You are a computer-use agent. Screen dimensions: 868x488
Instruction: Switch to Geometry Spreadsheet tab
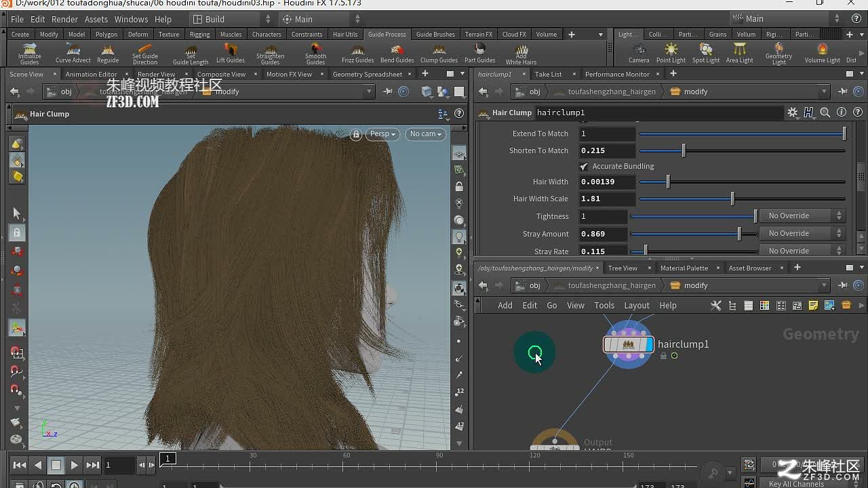pyautogui.click(x=368, y=74)
